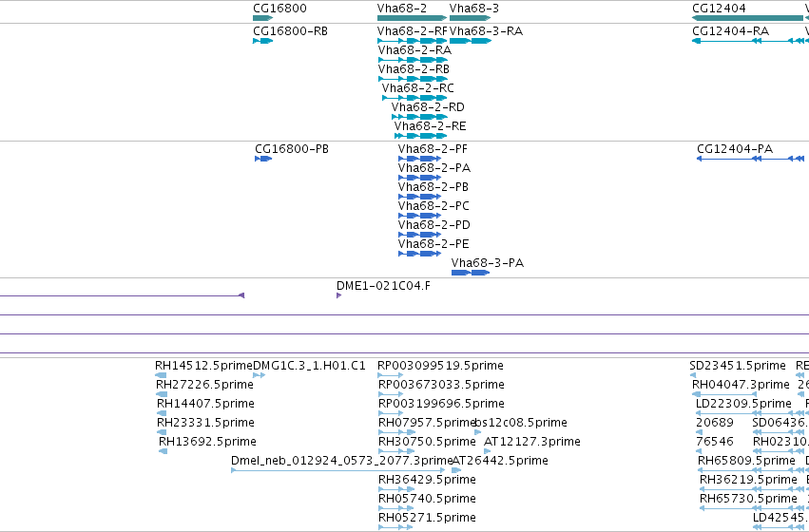Select EST bs12c08.5prime
This screenshot has height=532, width=809.
(521, 423)
